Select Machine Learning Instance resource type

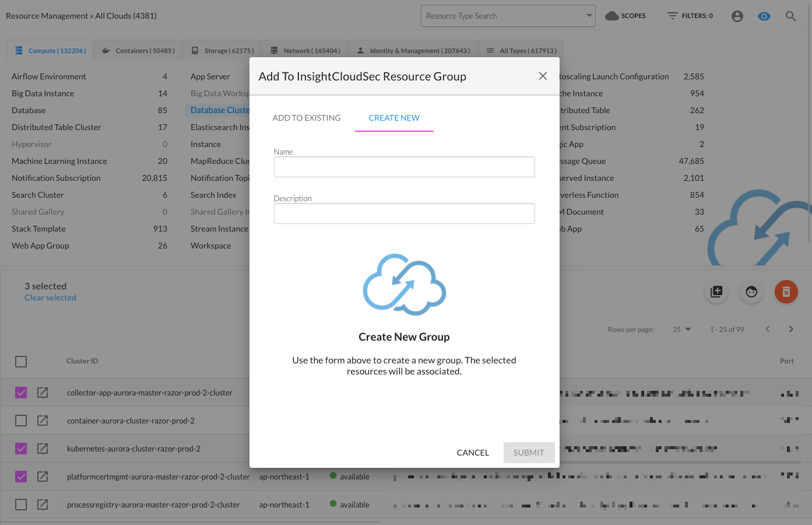(59, 161)
